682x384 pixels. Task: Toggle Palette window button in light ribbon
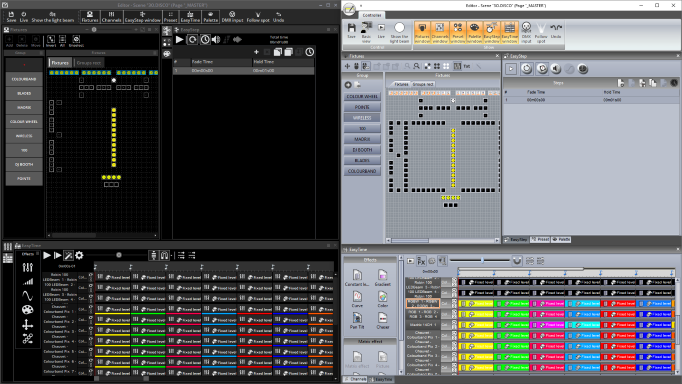(x=475, y=33)
